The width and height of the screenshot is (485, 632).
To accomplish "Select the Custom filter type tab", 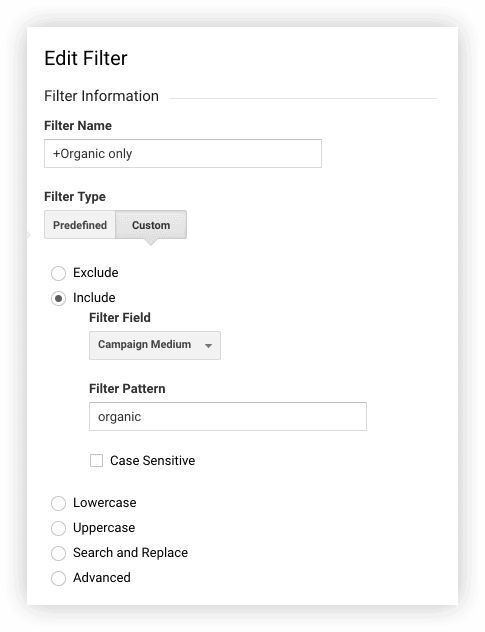I will click(x=151, y=225).
